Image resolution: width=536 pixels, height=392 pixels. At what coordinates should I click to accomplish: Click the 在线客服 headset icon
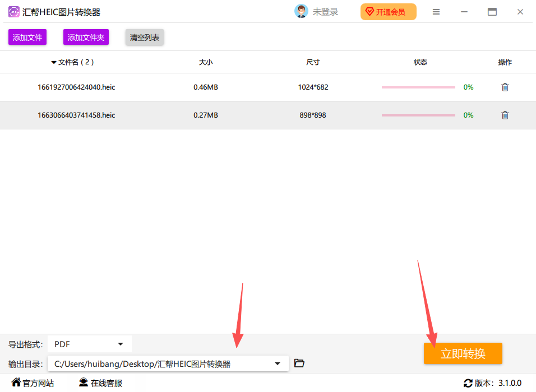[x=84, y=382]
